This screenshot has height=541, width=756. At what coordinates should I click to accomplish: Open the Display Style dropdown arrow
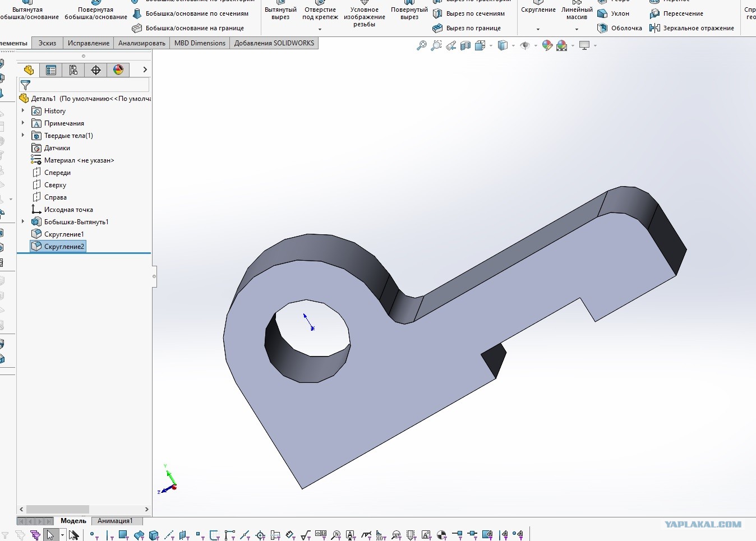513,45
